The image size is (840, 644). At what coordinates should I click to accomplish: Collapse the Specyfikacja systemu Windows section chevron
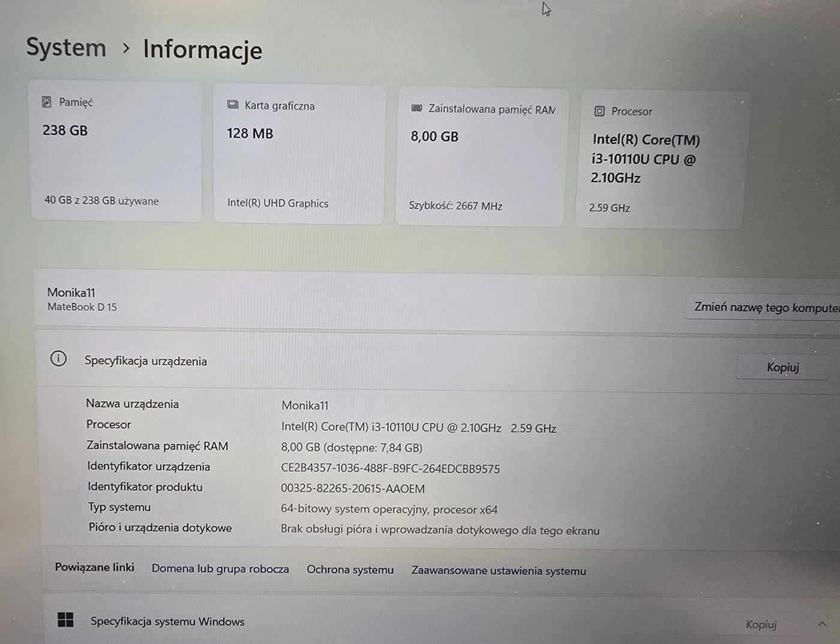tap(822, 624)
